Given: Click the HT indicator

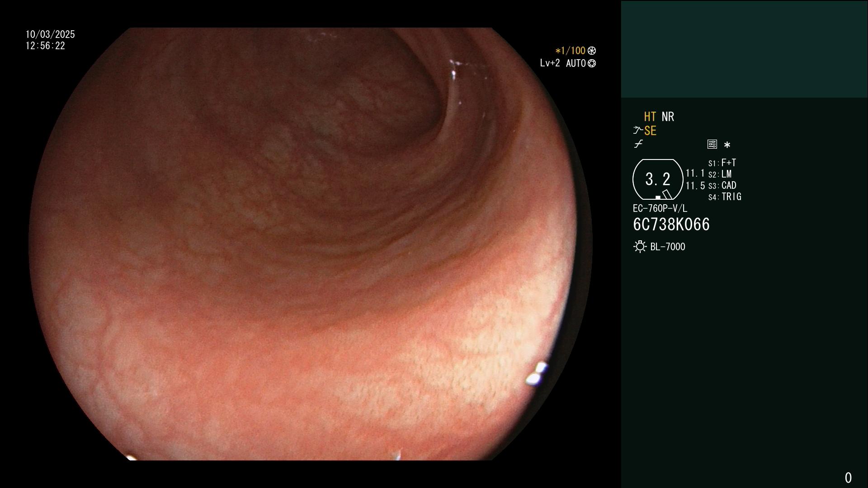Looking at the screenshot, I should 650,117.
